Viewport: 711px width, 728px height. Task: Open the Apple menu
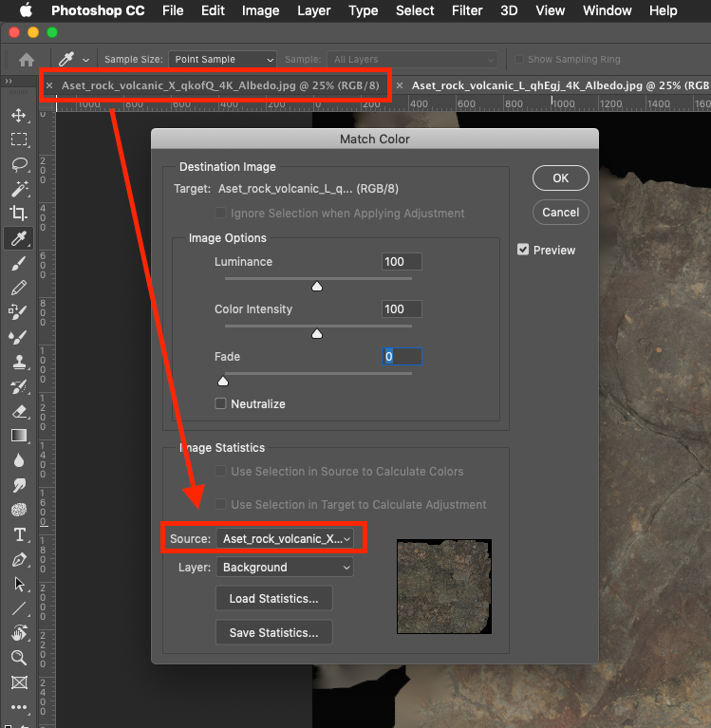coord(26,10)
